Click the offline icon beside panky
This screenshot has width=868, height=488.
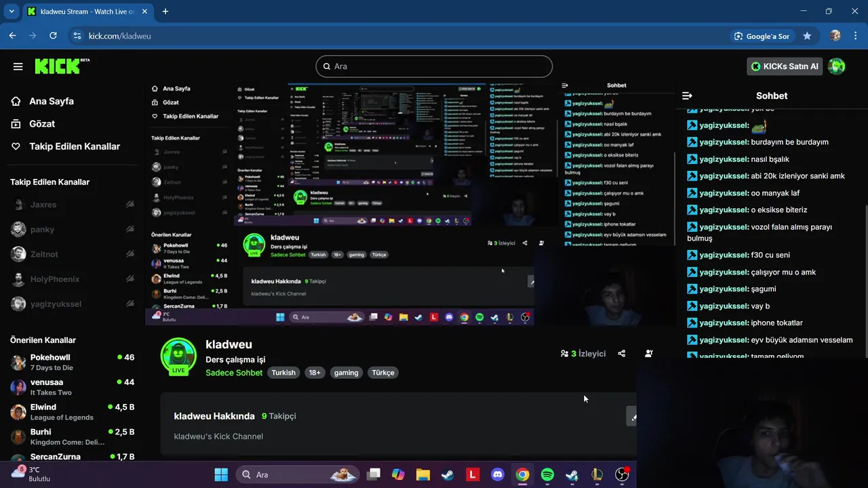(130, 229)
